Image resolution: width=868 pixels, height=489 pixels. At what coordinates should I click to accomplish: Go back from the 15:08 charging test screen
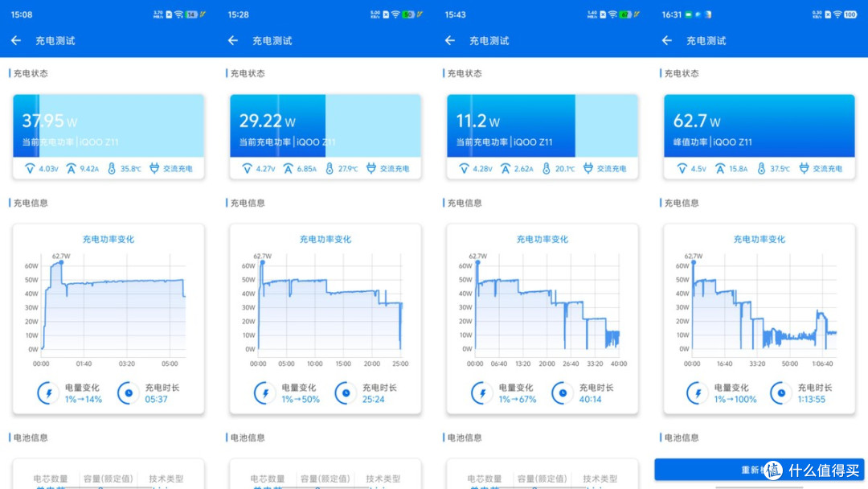click(x=16, y=40)
